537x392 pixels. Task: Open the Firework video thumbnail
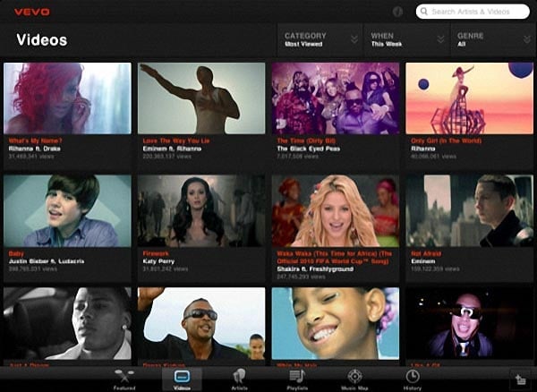click(x=201, y=211)
